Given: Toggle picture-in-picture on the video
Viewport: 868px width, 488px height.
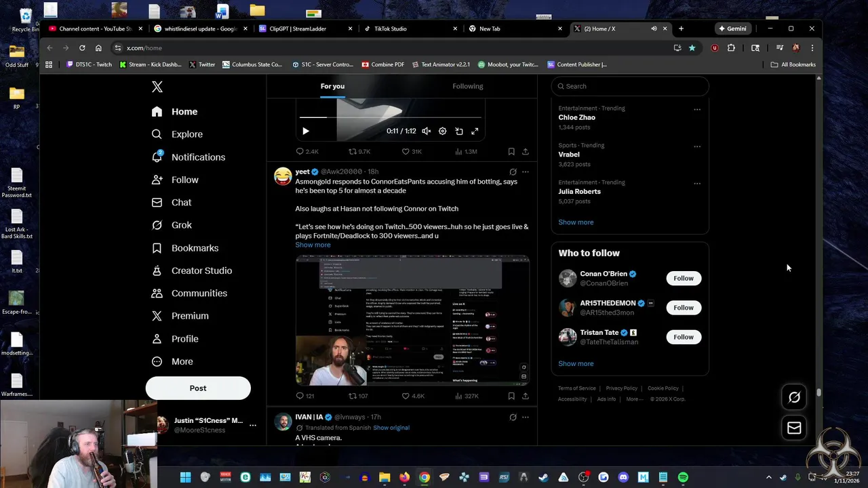Looking at the screenshot, I should (x=458, y=131).
